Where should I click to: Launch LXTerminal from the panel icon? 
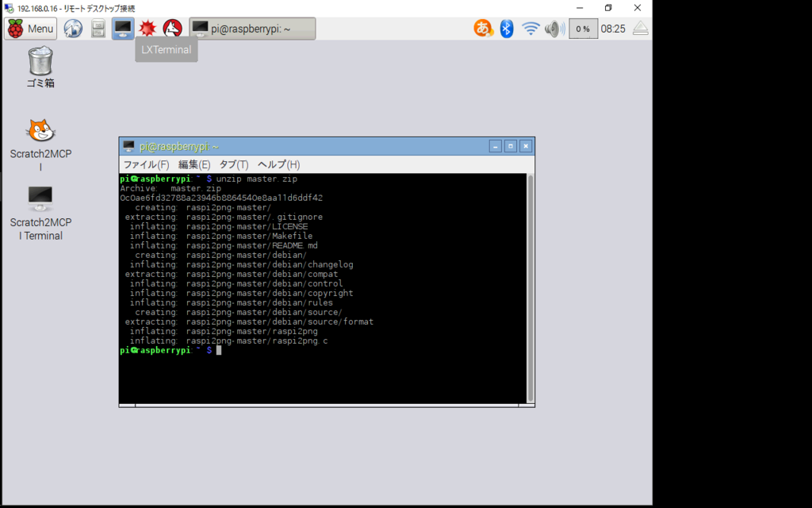[123, 29]
